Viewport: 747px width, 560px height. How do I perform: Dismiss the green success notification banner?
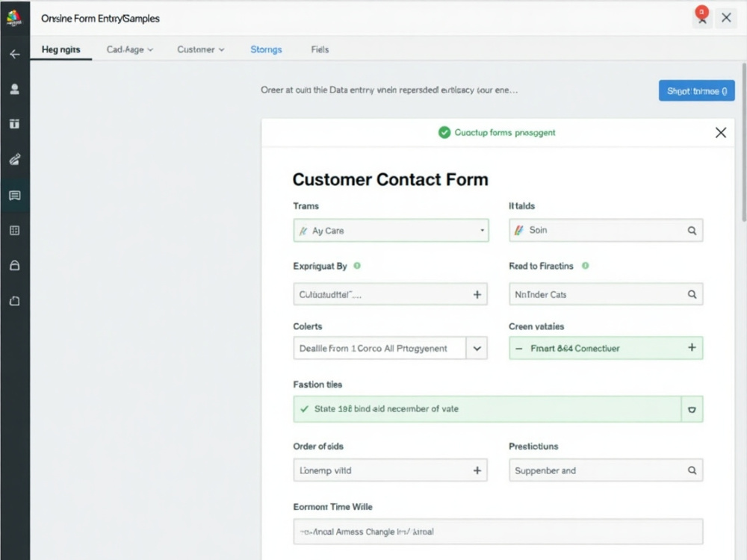click(x=721, y=133)
